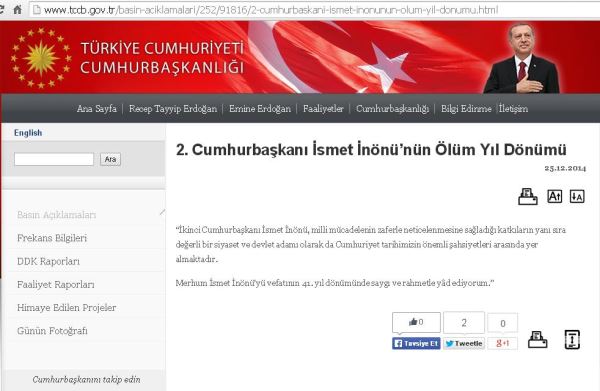Select Faaliyetler in the navigation bar
Viewport: 600px width, 391px height.
323,109
